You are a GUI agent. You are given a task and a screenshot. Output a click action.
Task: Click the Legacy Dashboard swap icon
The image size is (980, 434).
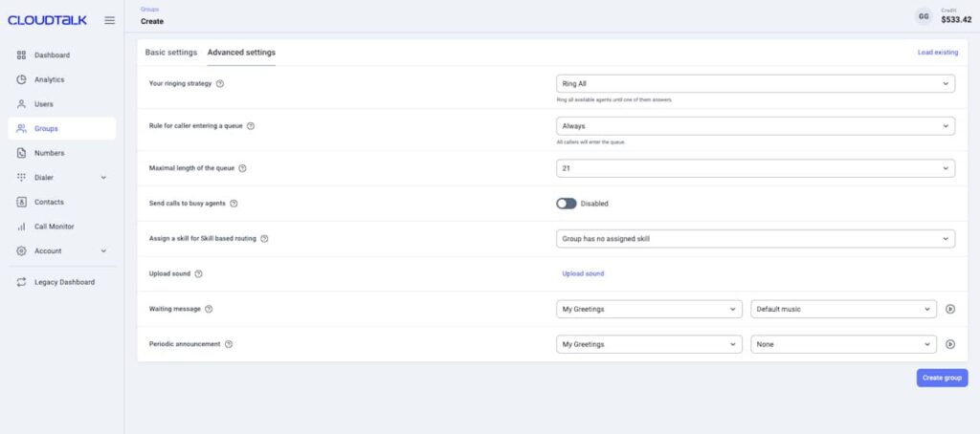(21, 282)
